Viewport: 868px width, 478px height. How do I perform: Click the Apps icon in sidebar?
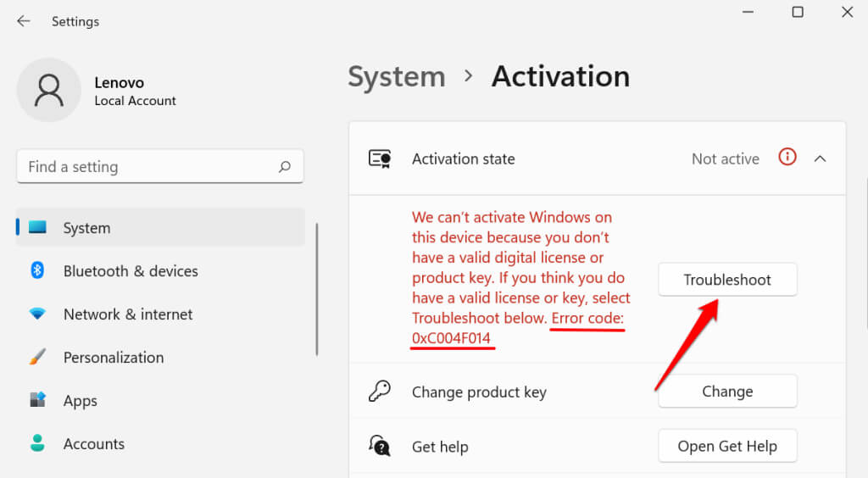tap(37, 400)
